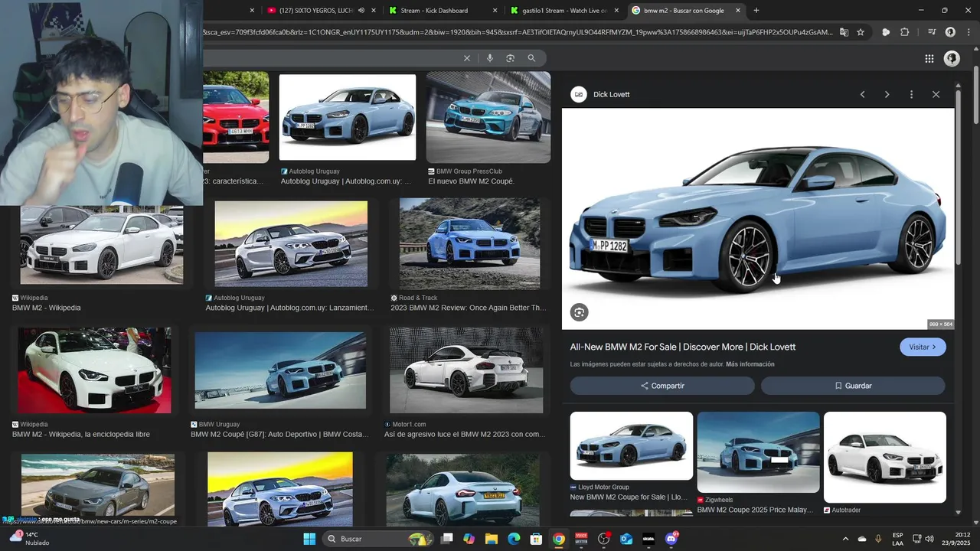Click '2023 BMW M2 Review' caption
Screen dimensions: 980x551
point(469,308)
